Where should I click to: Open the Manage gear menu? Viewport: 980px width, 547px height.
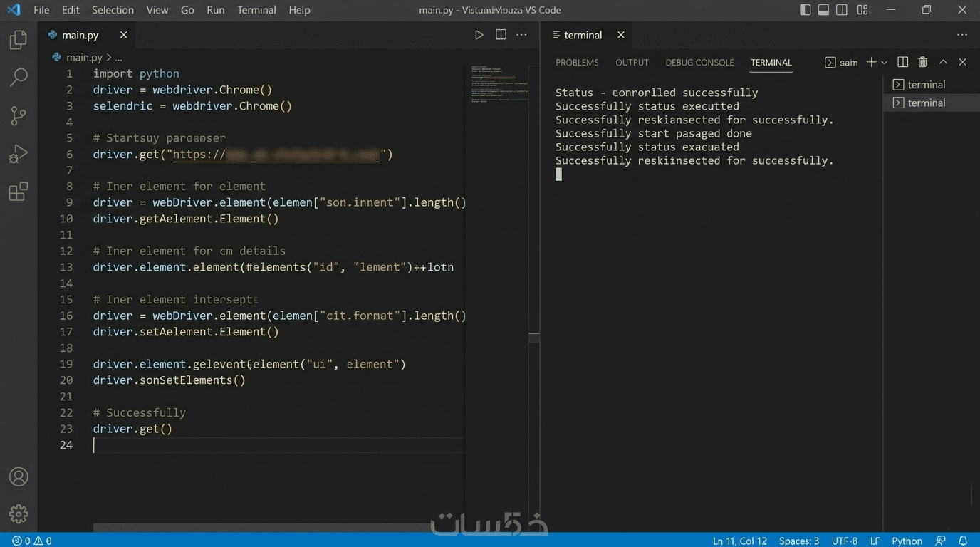click(19, 514)
